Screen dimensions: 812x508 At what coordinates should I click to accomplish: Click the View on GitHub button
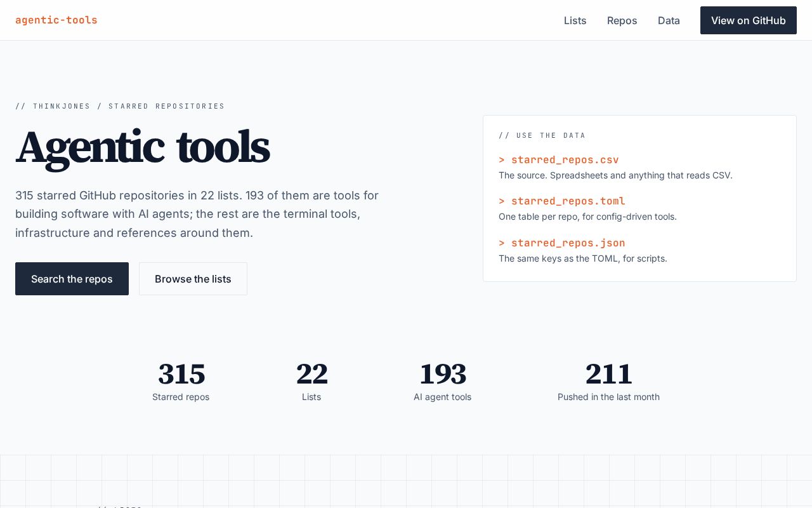[x=749, y=20]
